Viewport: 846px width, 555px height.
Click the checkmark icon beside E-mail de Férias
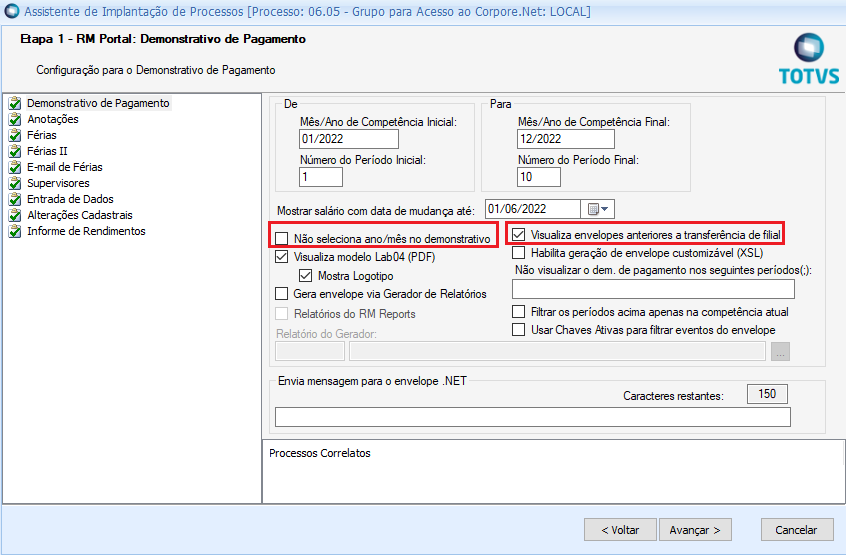(x=15, y=167)
